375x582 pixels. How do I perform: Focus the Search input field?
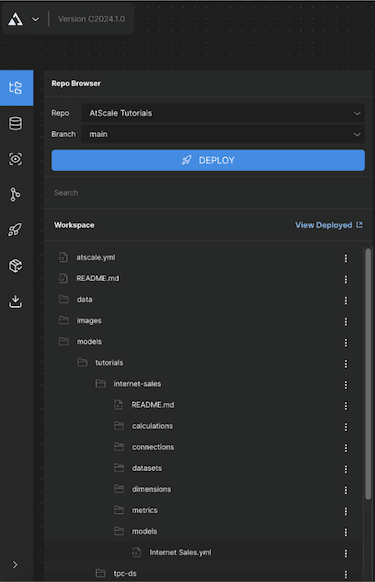pyautogui.click(x=208, y=193)
